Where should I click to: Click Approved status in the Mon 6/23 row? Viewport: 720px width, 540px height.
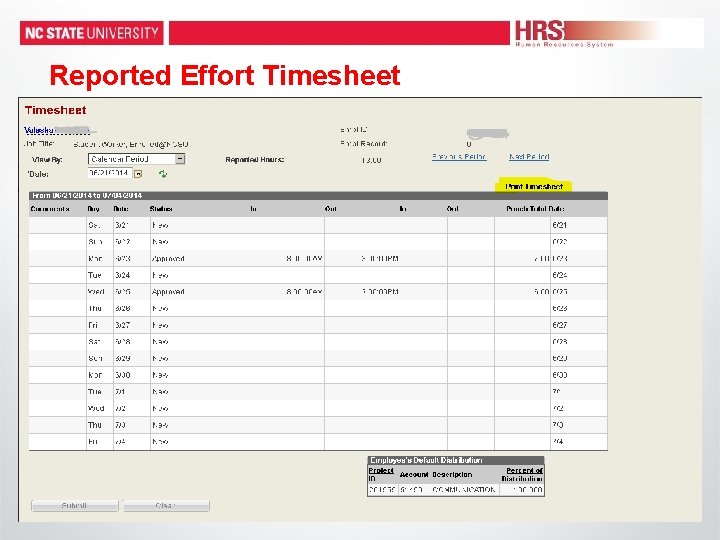tap(168, 259)
